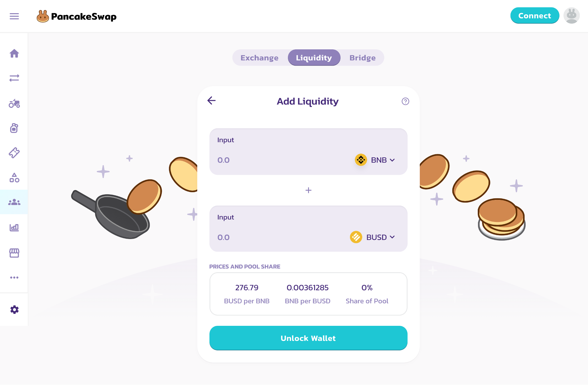The image size is (588, 385).
Task: Open the Lottery ticket icon
Action: tap(14, 153)
